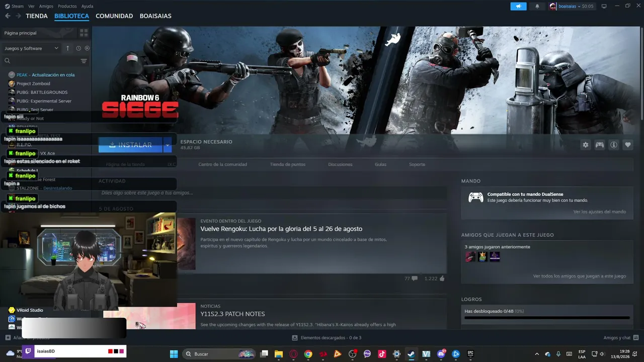The image size is (644, 362).
Task: Open game settings gear icon
Action: (x=586, y=145)
